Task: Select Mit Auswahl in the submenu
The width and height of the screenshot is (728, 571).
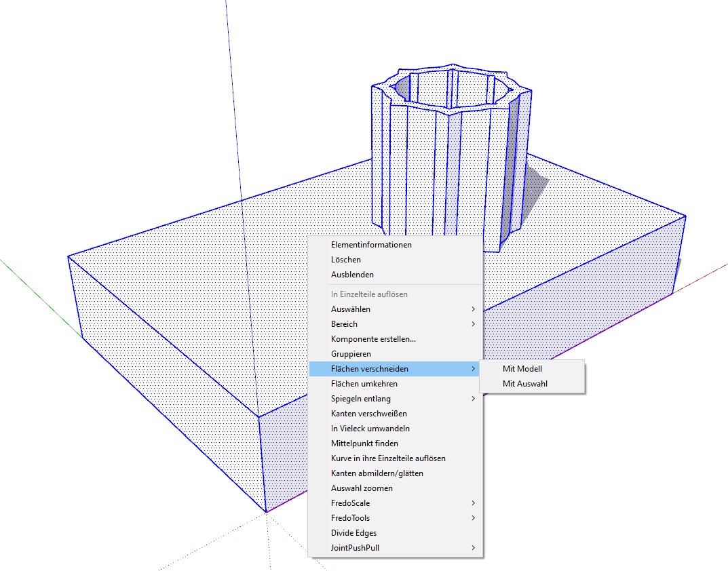Action: (524, 384)
